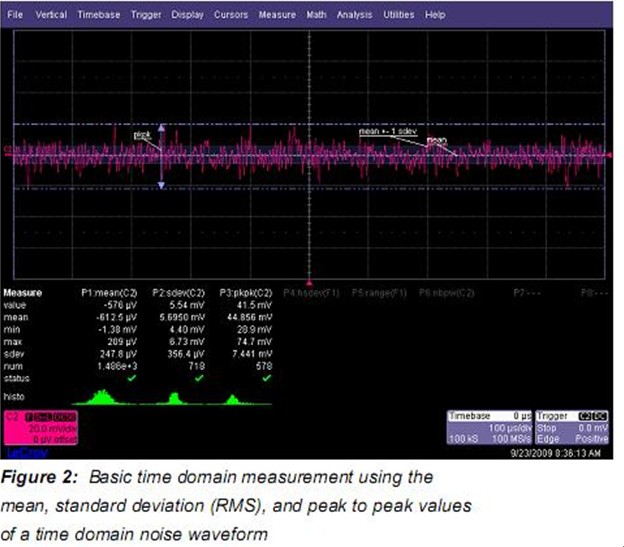The height and width of the screenshot is (547, 624).
Task: Open the Cursors menu
Action: [x=231, y=16]
